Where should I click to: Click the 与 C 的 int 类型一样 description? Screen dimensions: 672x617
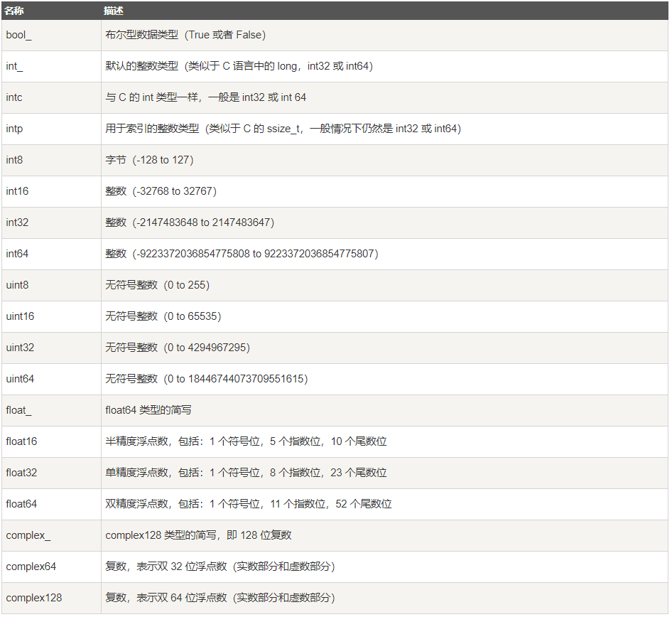tap(206, 98)
